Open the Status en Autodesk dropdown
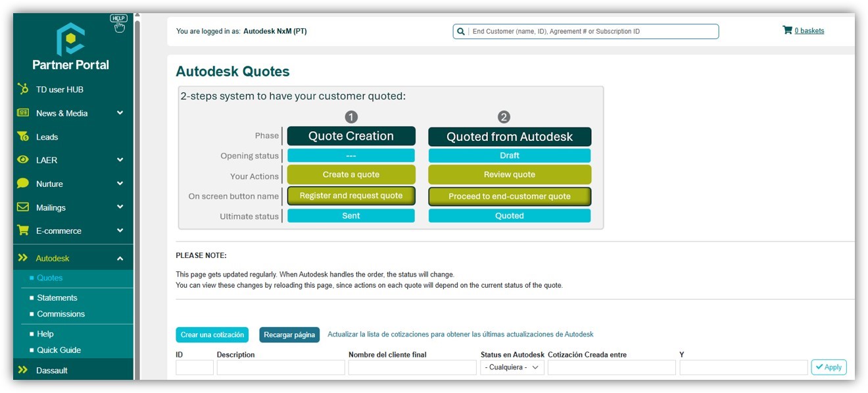Image resolution: width=868 pixels, height=393 pixels. point(512,367)
